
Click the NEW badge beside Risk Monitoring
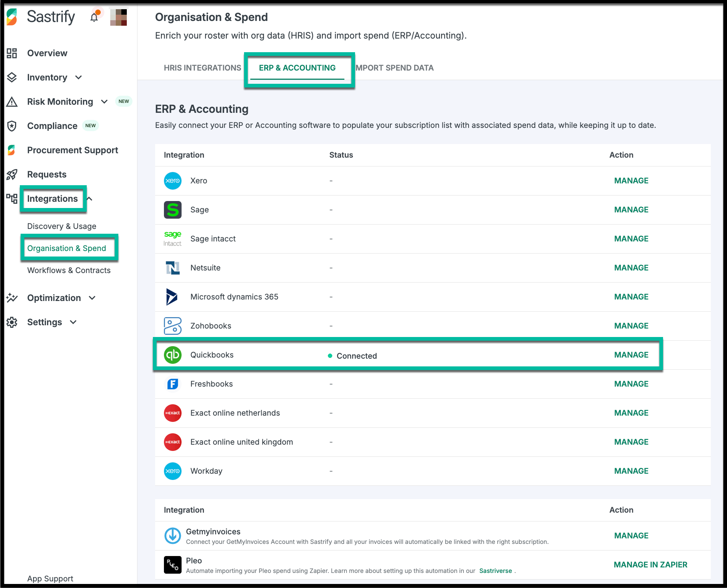coord(124,101)
